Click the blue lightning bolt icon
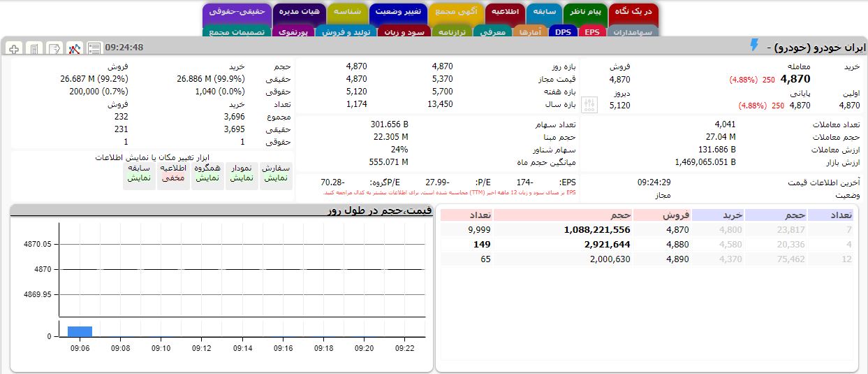868x374 pixels. tap(754, 45)
